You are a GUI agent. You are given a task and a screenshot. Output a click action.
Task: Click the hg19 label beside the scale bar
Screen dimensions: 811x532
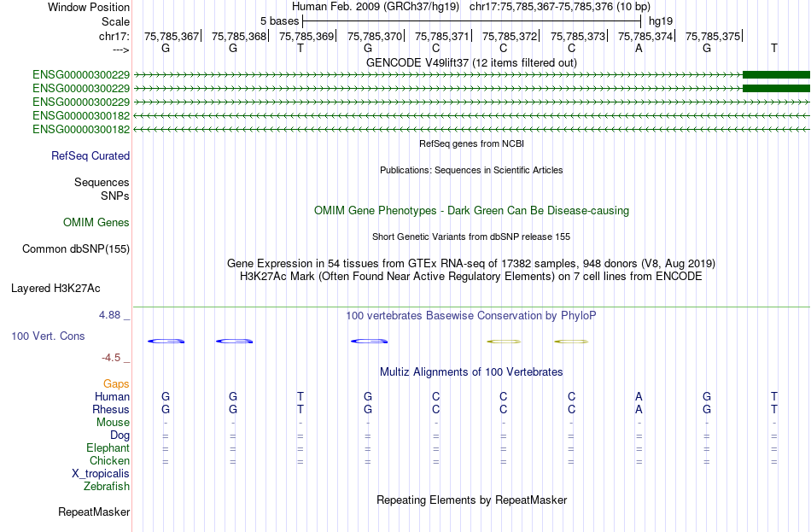(661, 21)
